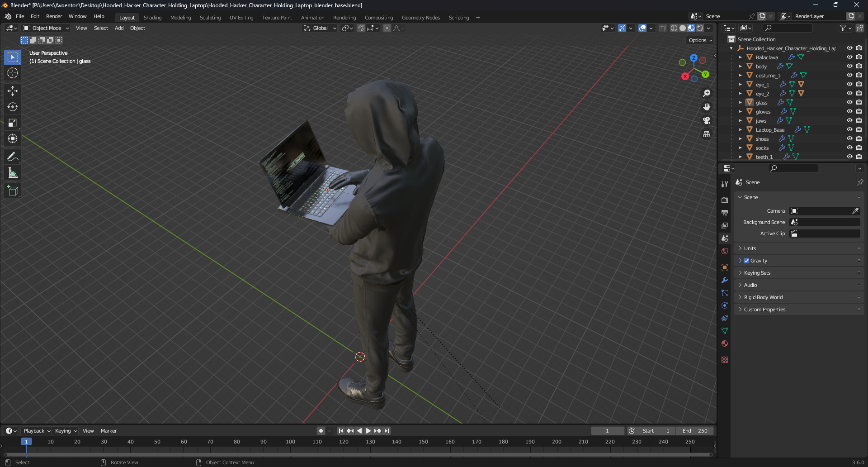Open the viewport Add menu

pos(119,28)
